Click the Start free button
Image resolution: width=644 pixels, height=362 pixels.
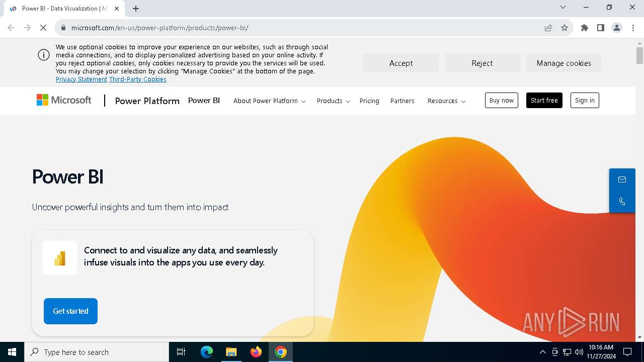tap(544, 101)
